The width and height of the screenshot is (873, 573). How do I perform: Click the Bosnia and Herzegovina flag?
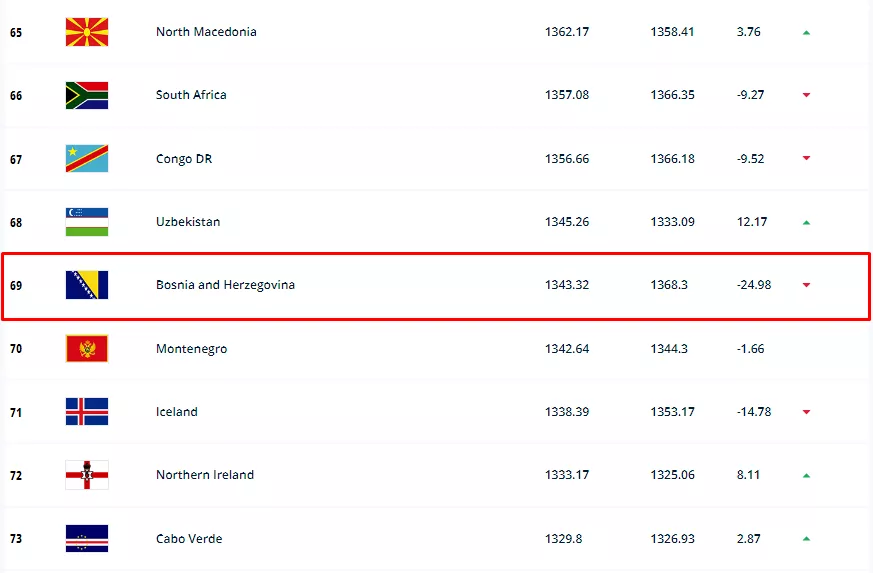click(87, 285)
